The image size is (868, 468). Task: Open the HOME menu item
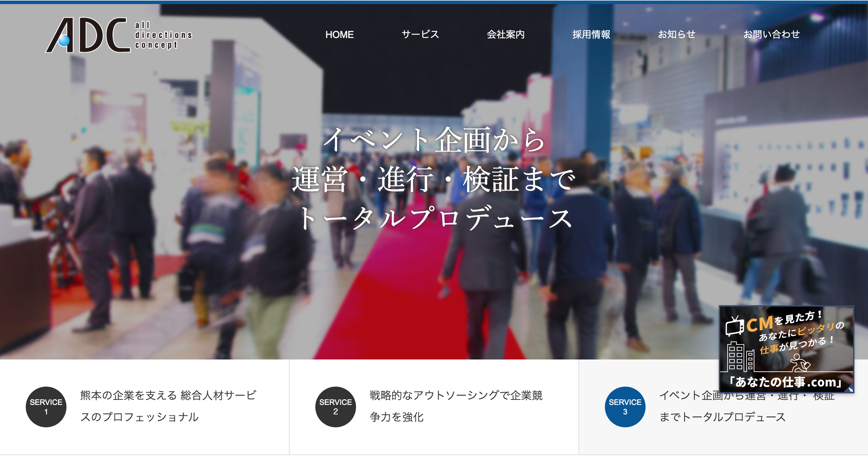point(339,35)
